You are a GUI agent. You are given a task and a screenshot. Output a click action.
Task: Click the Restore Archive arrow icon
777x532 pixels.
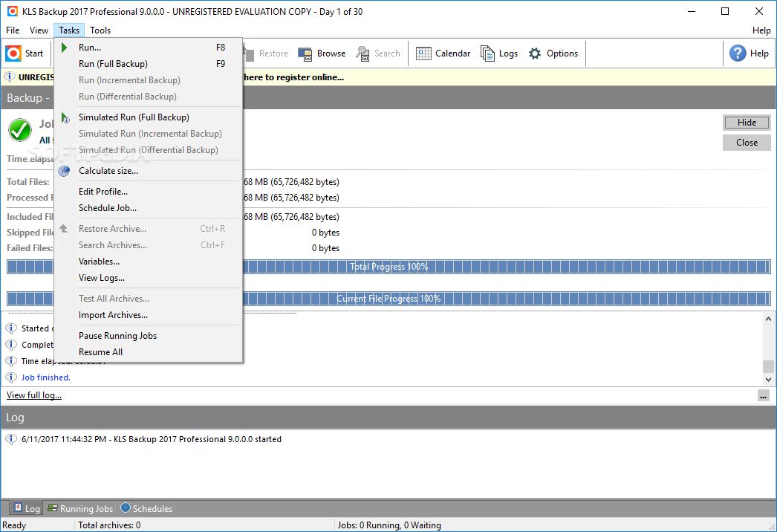(x=63, y=229)
